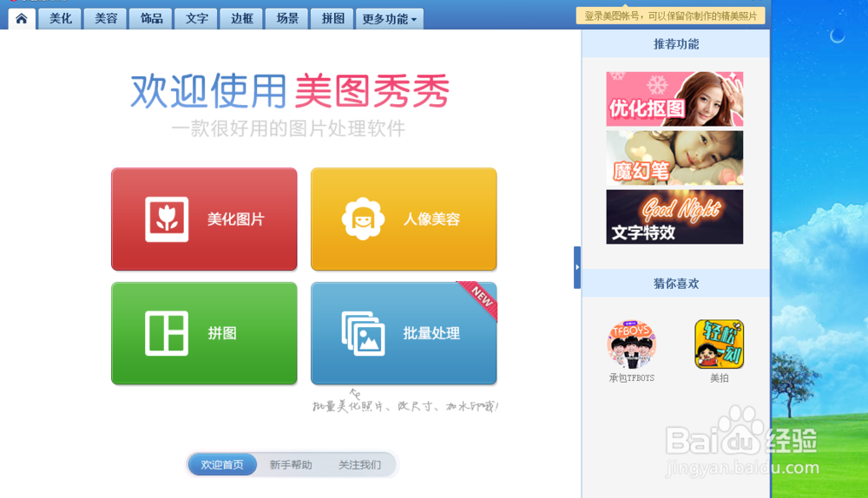Image resolution: width=868 pixels, height=498 pixels.
Task: Click the stacked photos icon for batch processing
Action: coord(363,333)
